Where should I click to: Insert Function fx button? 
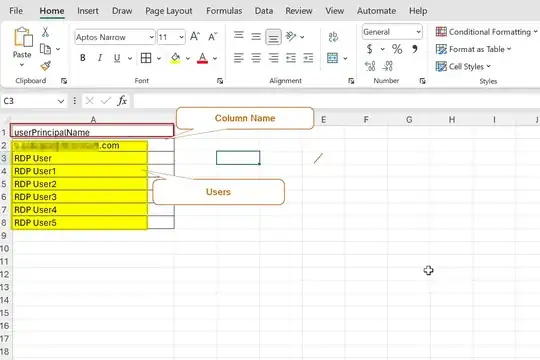[122, 101]
